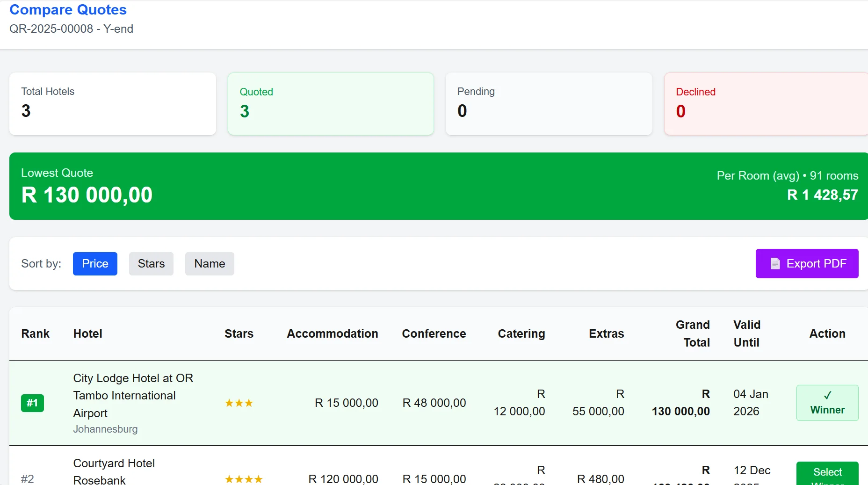Screen dimensions: 868x485
Task: Sort quotes by Name
Action: [210, 264]
